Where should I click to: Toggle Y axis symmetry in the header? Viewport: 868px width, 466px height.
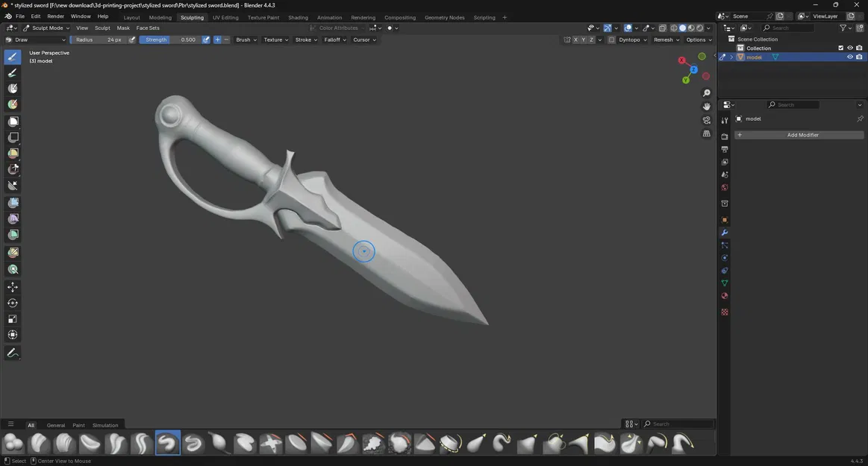click(x=583, y=40)
